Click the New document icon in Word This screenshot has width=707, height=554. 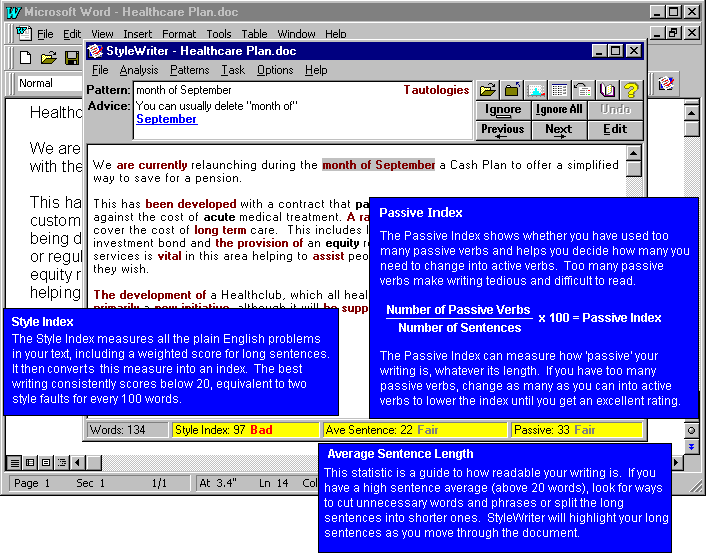click(26, 58)
